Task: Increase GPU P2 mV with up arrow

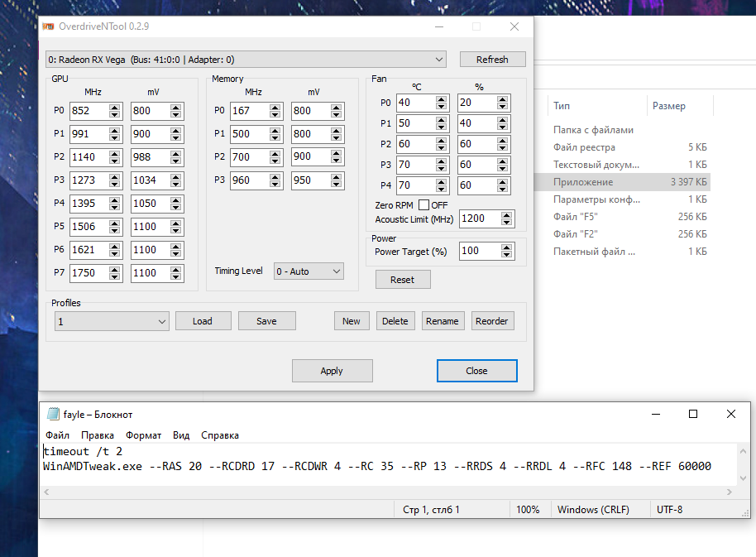Action: pos(176,153)
